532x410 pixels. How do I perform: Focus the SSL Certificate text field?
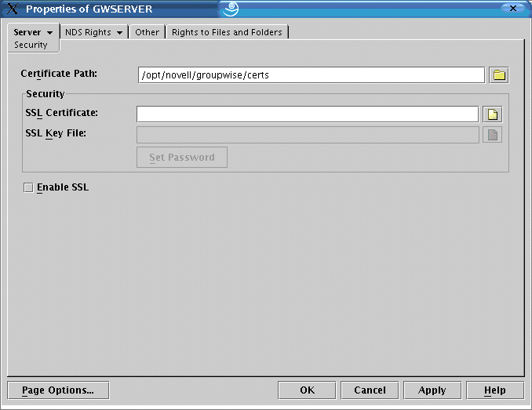click(x=307, y=114)
